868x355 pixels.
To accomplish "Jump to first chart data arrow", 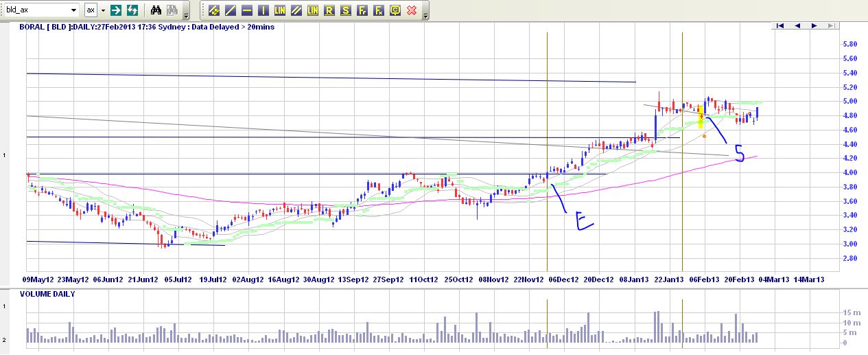I will tap(780, 25).
